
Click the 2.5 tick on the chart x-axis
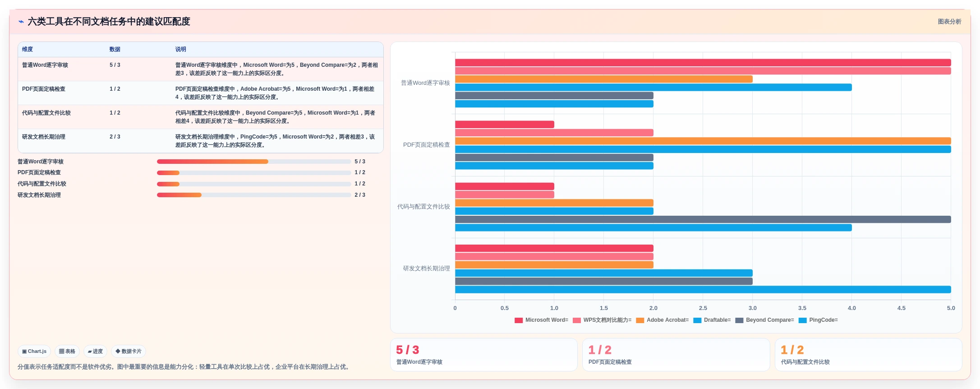click(x=703, y=308)
